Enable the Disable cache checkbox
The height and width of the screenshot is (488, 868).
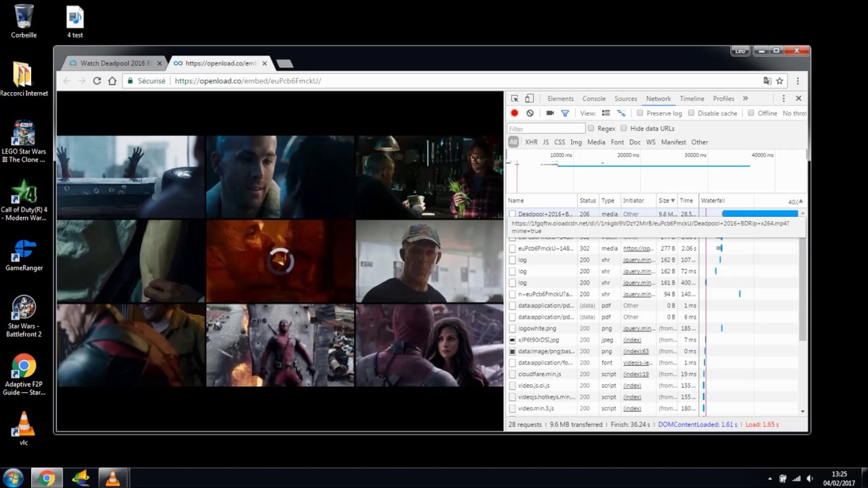coord(691,113)
